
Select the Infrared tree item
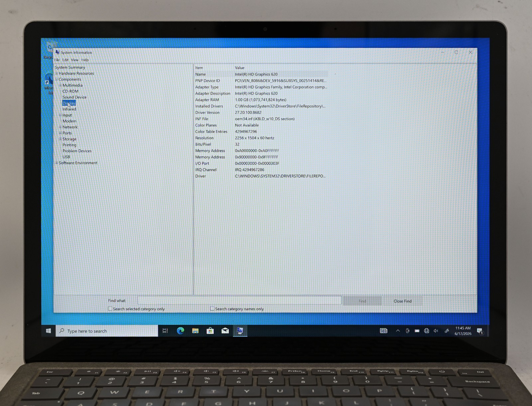click(x=69, y=109)
